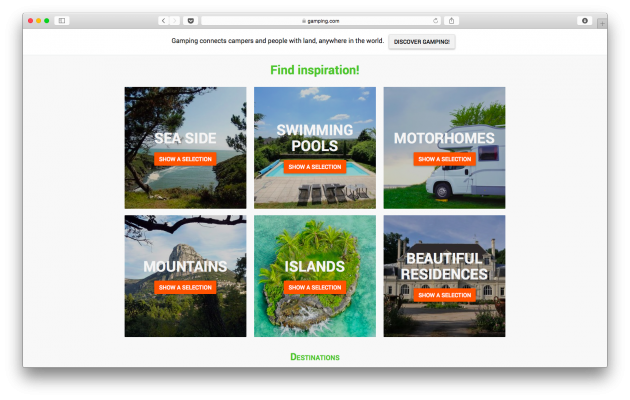This screenshot has height=400, width=630.
Task: Show a selection for Motorhomes
Action: pyautogui.click(x=444, y=159)
